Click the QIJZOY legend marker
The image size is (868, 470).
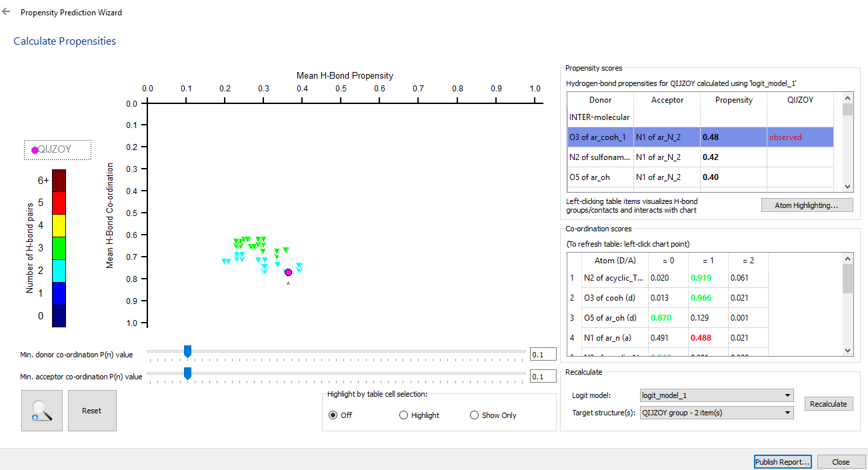point(35,150)
